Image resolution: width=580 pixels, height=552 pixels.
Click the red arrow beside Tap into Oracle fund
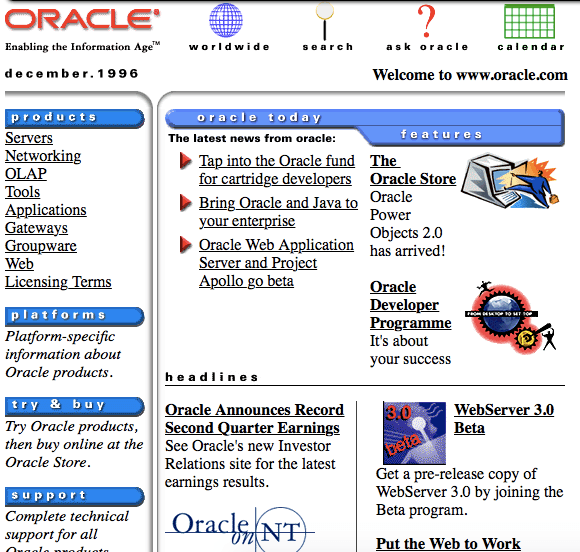click(x=185, y=161)
